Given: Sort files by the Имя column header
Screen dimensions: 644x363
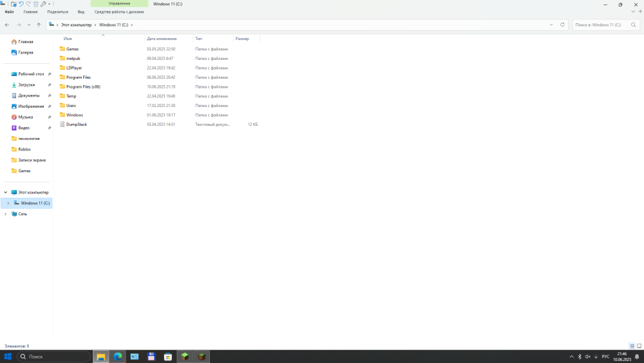Looking at the screenshot, I should pos(68,39).
